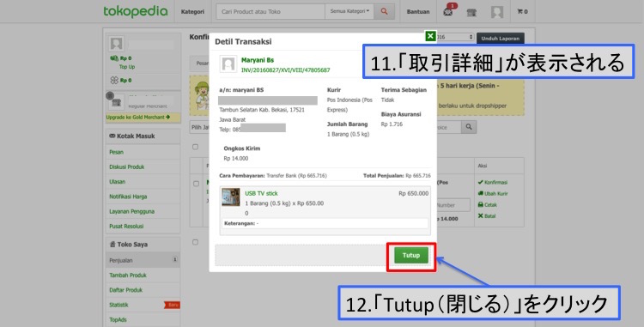The height and width of the screenshot is (327, 644).
Task: Click the Tutup button in dialog
Action: 411,255
